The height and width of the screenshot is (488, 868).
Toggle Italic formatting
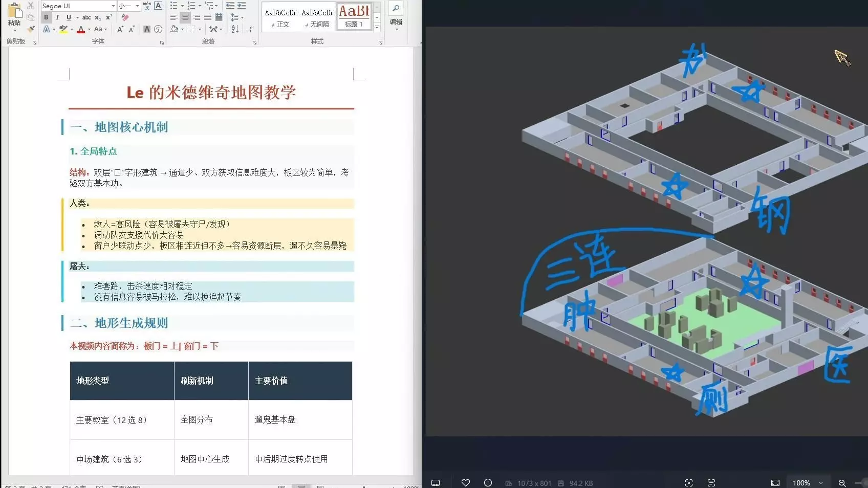(x=57, y=17)
